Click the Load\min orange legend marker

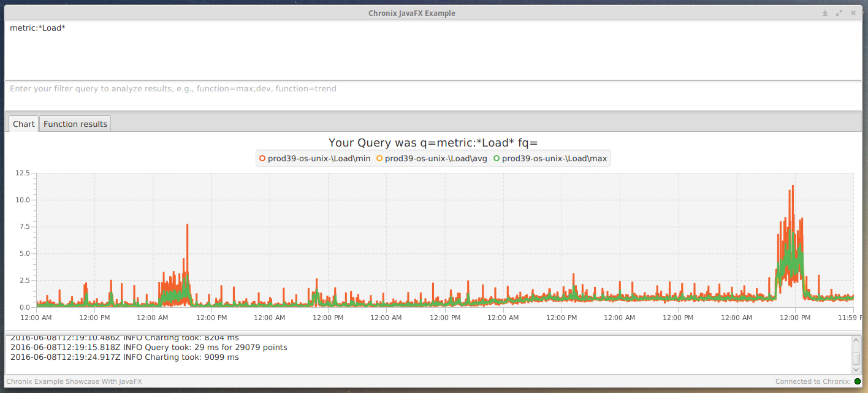[262, 158]
